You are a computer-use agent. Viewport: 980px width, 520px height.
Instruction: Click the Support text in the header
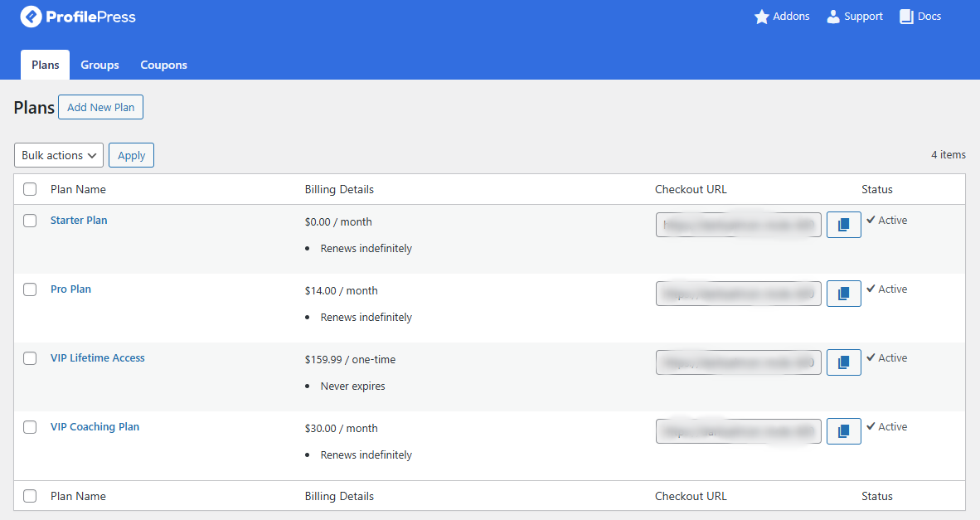(864, 17)
